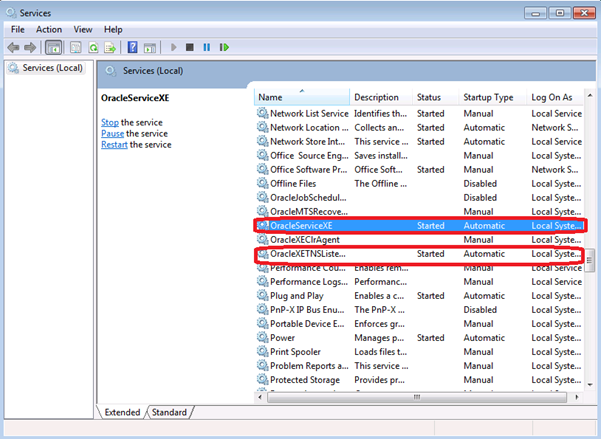Select the Network Store Int... service row
The width and height of the screenshot is (601, 439).
coord(419,141)
